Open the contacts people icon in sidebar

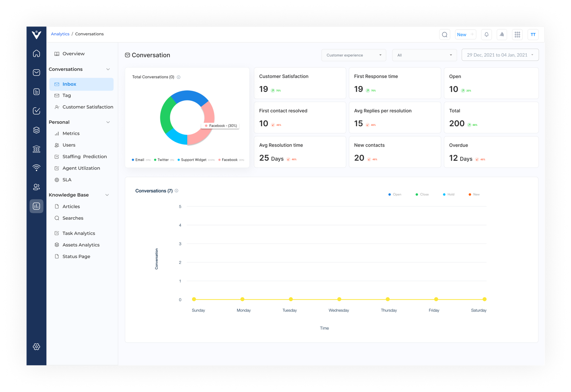click(x=36, y=187)
